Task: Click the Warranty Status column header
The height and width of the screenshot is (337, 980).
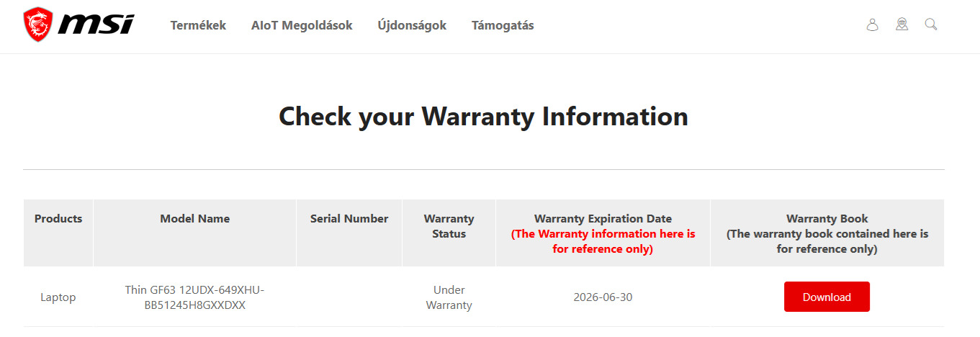Action: 449,226
